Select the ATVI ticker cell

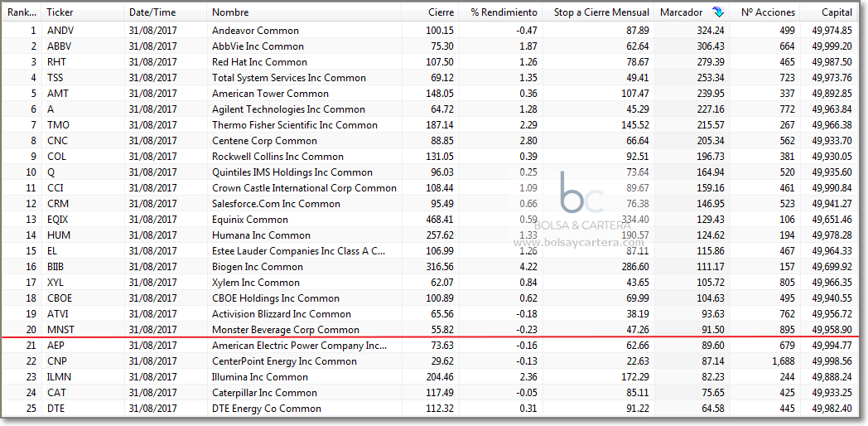point(57,313)
